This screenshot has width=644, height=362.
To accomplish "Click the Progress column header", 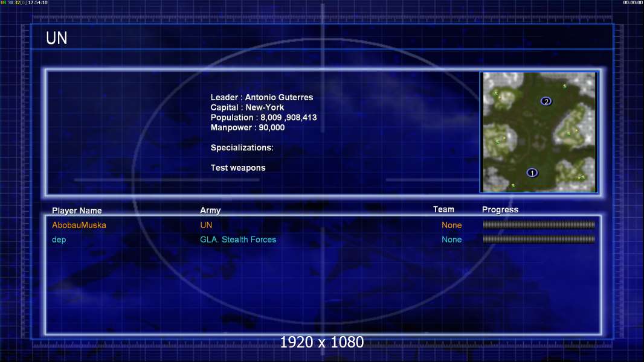I will tap(500, 210).
